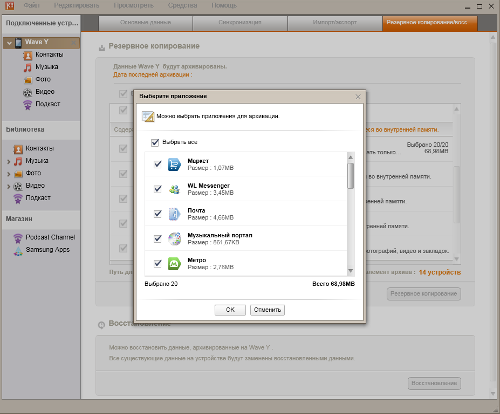Click the Маркет app icon in the list
Image resolution: width=500 pixels, height=414 pixels.
[174, 164]
